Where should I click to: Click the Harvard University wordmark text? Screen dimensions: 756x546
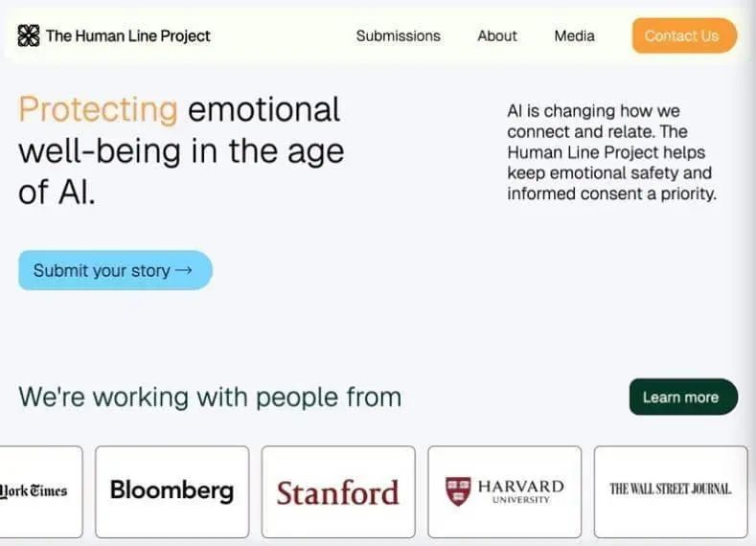pyautogui.click(x=520, y=490)
